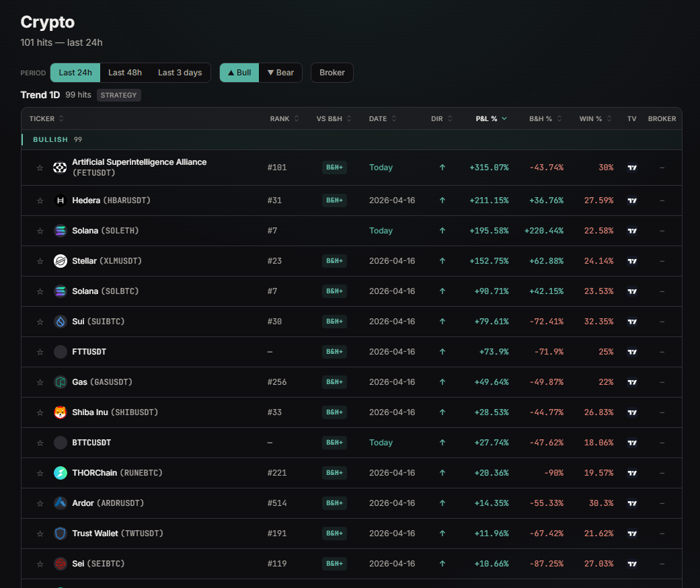Open TradingView chart for FETUSDT row
The width and height of the screenshot is (700, 588).
[631, 168]
